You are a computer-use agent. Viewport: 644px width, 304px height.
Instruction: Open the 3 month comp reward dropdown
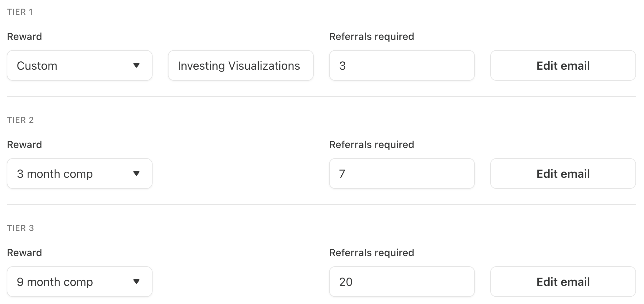click(80, 173)
